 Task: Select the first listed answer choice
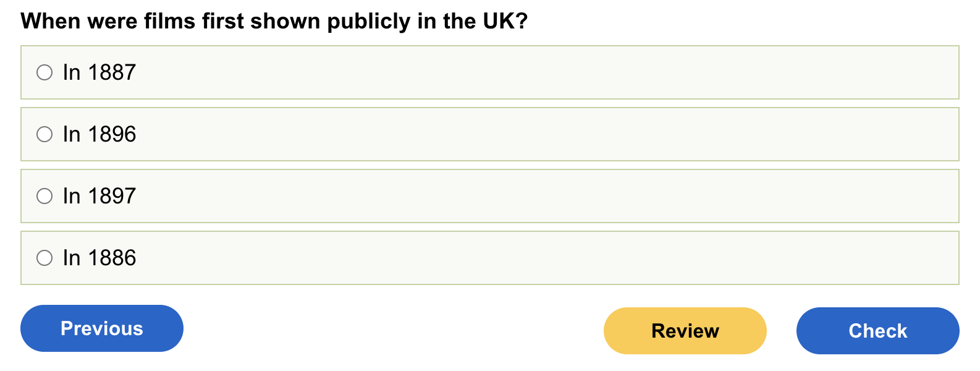(x=44, y=72)
